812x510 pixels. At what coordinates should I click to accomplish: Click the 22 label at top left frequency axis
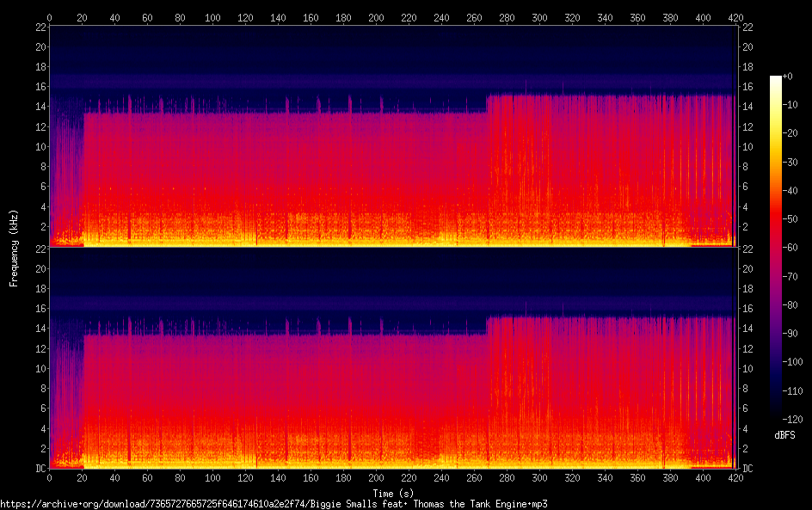pyautogui.click(x=39, y=27)
